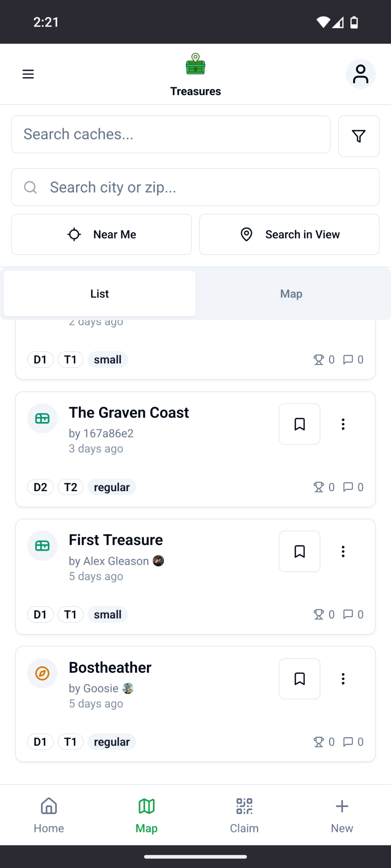Open Bostheather overflow menu
This screenshot has height=868, width=391.
[343, 679]
